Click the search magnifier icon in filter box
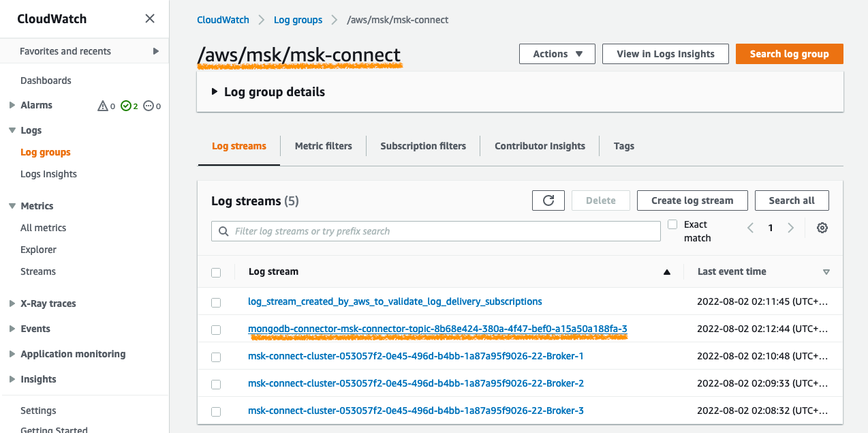868x433 pixels. click(x=223, y=231)
